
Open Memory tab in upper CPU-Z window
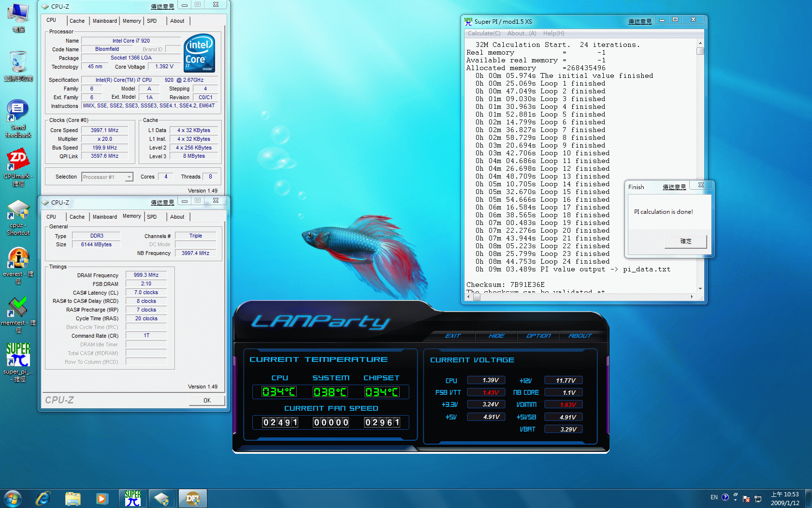(x=131, y=21)
